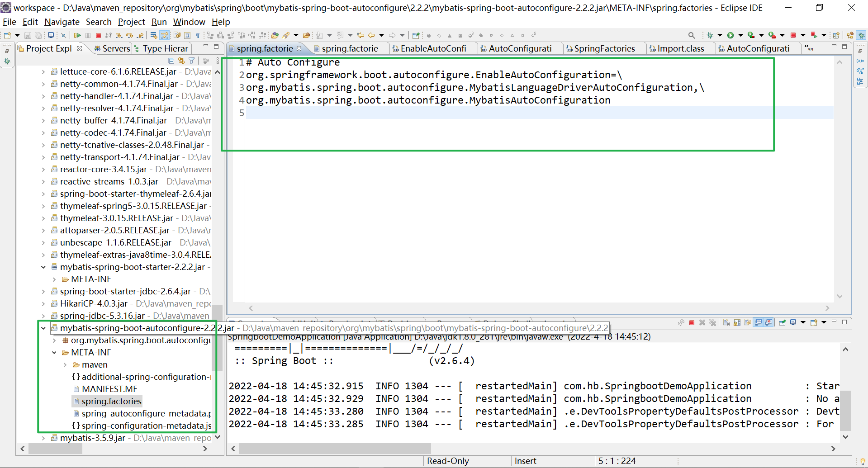Collapse the META-INF folder under autoconfigure jar
Screen dimensions: 868x468
point(54,353)
